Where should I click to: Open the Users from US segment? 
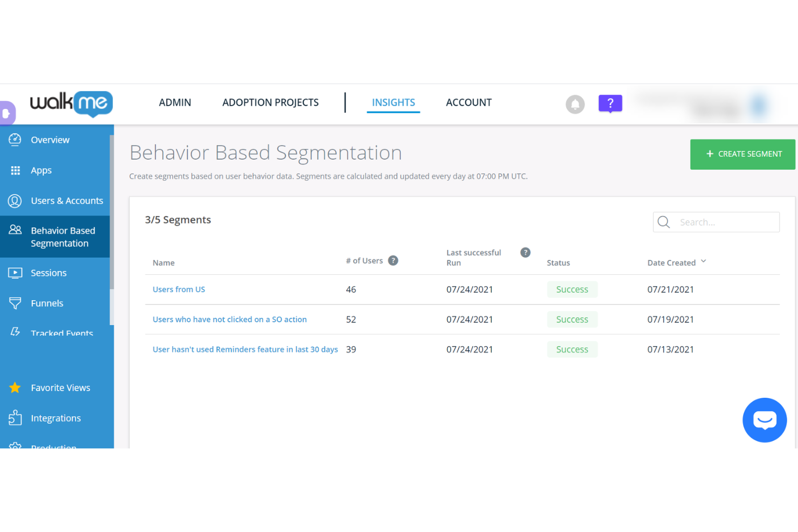tap(179, 289)
